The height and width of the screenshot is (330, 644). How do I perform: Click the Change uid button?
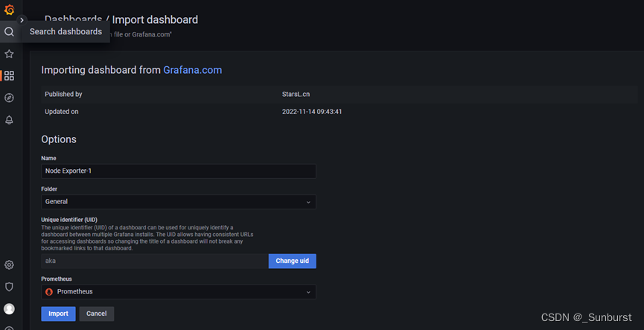coord(293,261)
